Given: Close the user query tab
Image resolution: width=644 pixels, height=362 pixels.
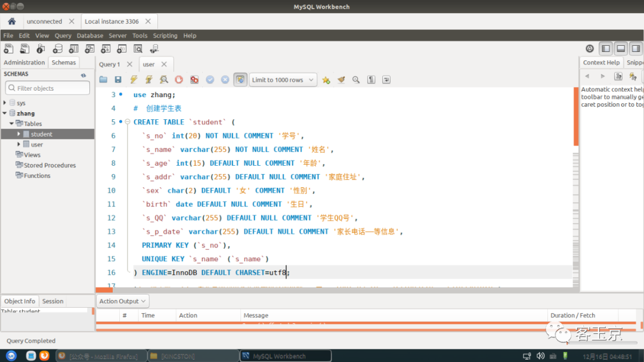Looking at the screenshot, I should 165,64.
